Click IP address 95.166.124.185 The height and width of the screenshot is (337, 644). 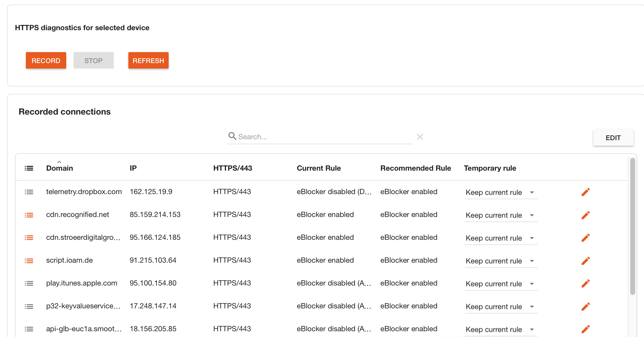click(x=155, y=237)
